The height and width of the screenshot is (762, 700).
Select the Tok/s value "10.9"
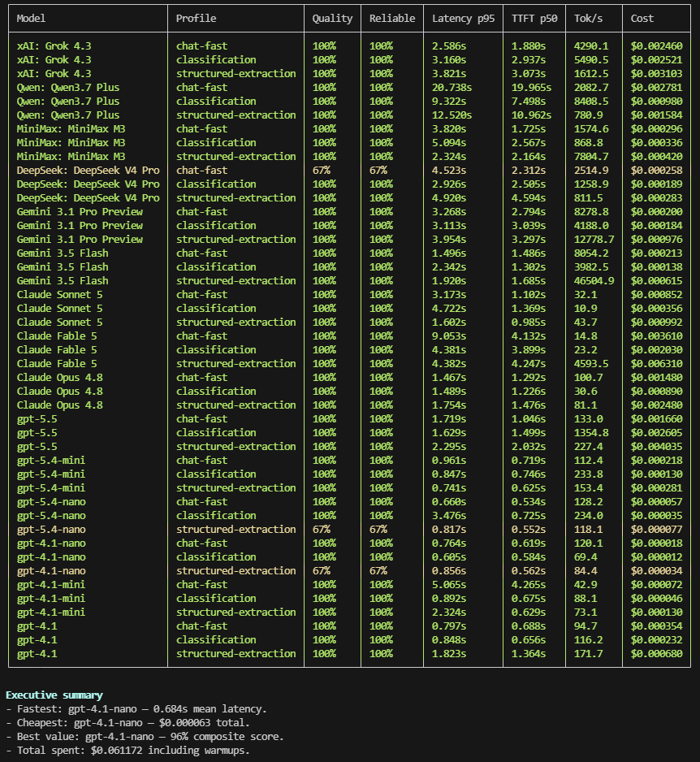585,309
